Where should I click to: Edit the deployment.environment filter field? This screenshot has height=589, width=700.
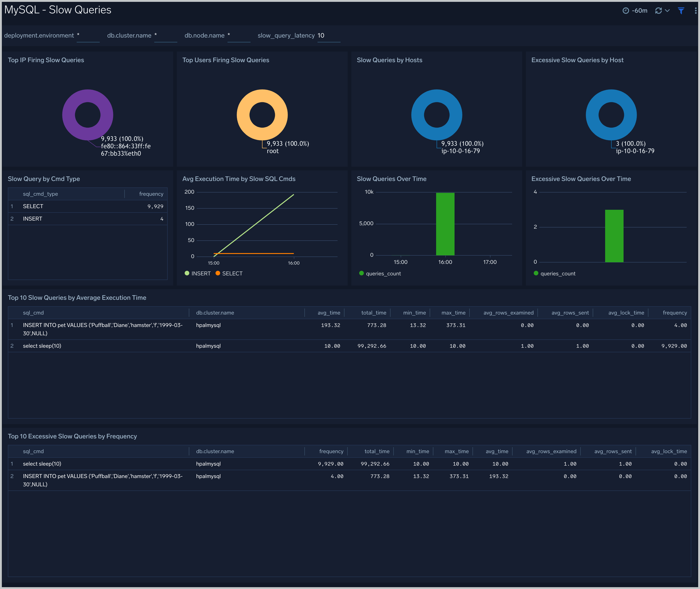(x=88, y=35)
